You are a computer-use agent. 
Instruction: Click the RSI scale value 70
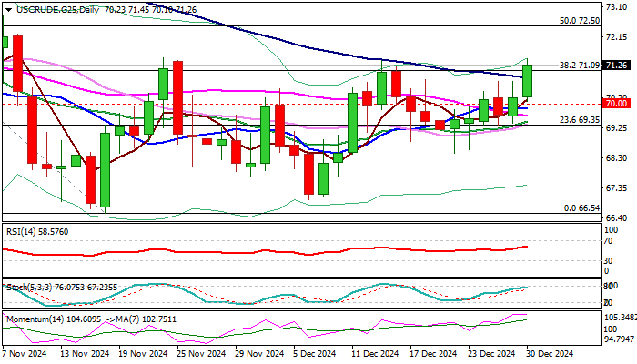pos(608,241)
